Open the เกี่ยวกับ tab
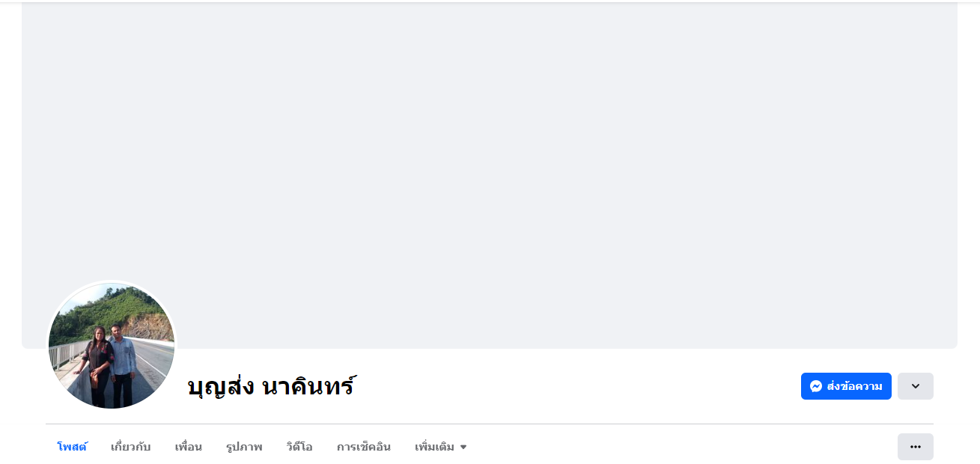 point(130,447)
